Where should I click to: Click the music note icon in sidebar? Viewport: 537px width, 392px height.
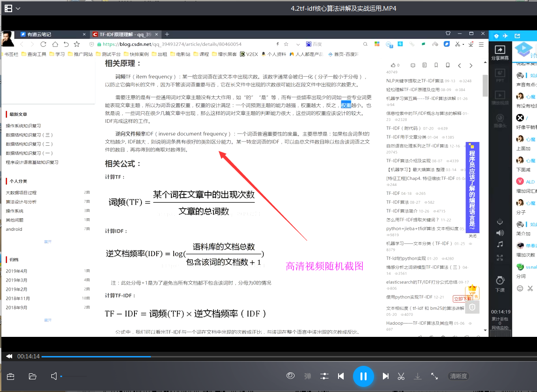point(500,244)
